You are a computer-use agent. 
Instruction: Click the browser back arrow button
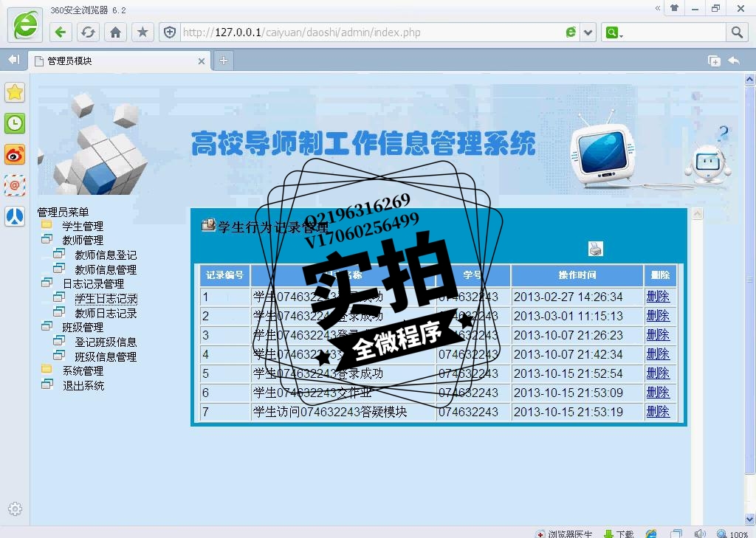coord(61,32)
